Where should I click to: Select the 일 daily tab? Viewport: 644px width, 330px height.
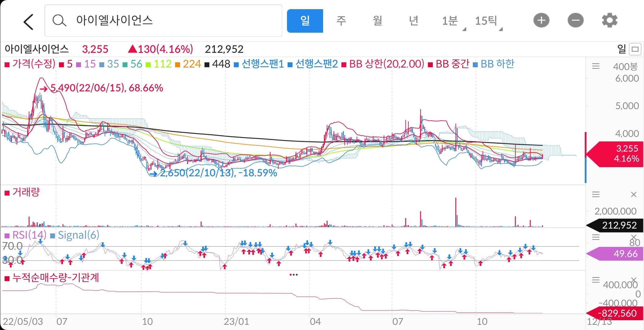[305, 21]
